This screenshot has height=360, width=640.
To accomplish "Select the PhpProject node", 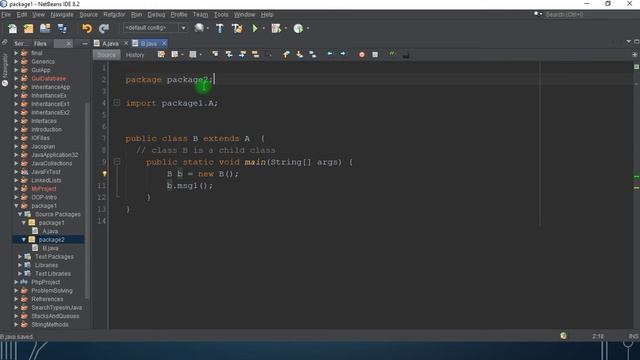I will (46, 282).
